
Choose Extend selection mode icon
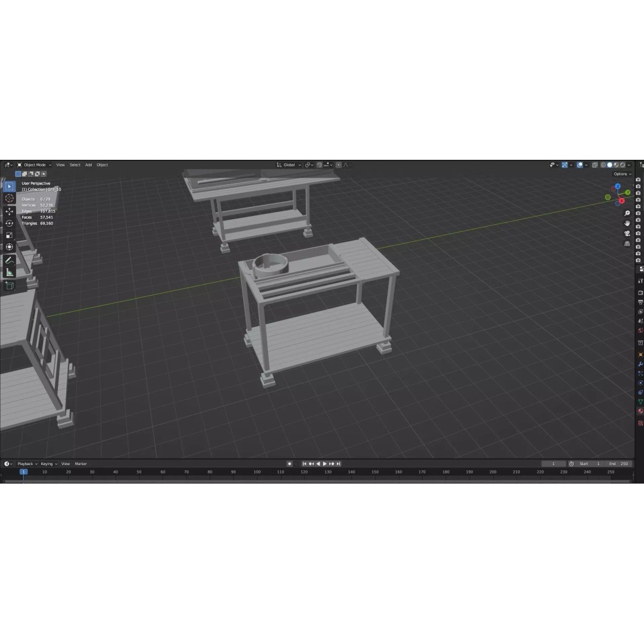click(x=24, y=174)
